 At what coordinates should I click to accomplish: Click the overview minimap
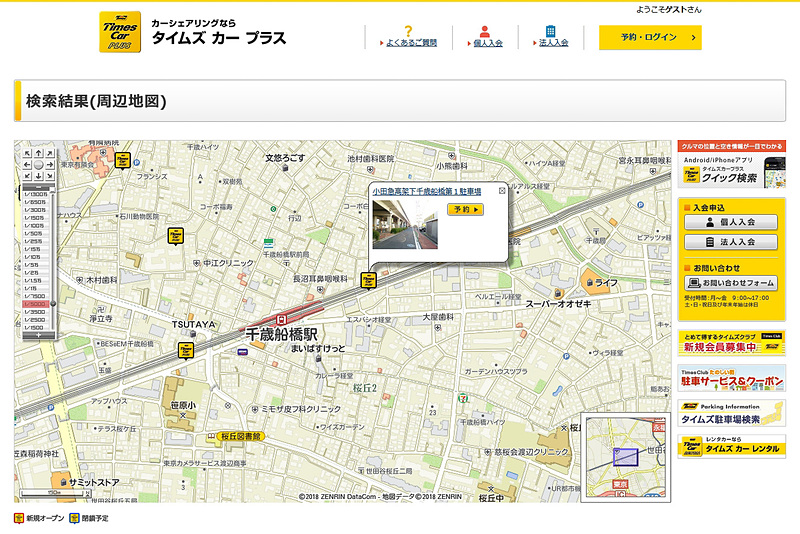626,457
